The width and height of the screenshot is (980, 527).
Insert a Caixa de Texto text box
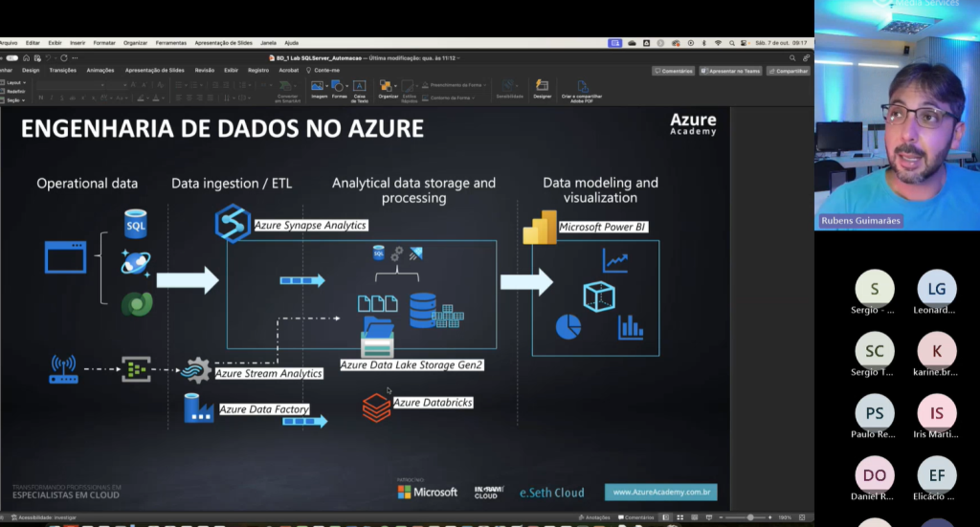coord(360,87)
